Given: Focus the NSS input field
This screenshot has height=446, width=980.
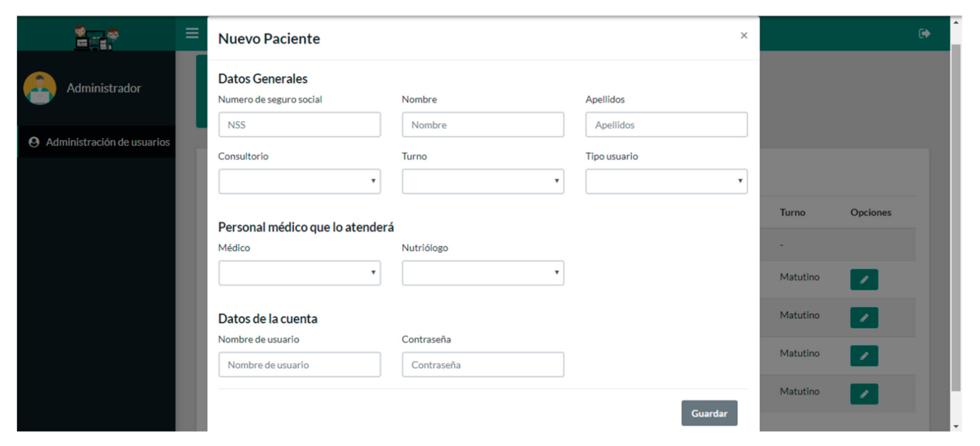Looking at the screenshot, I should point(299,125).
